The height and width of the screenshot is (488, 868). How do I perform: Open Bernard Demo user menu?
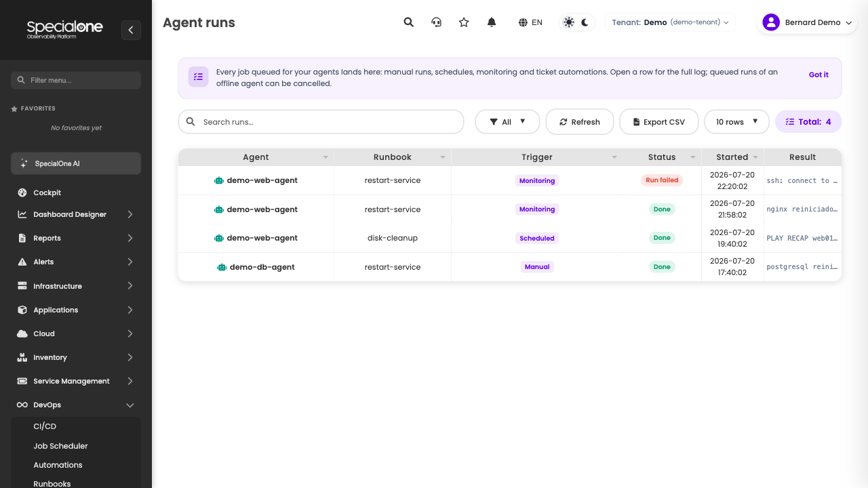tap(807, 22)
